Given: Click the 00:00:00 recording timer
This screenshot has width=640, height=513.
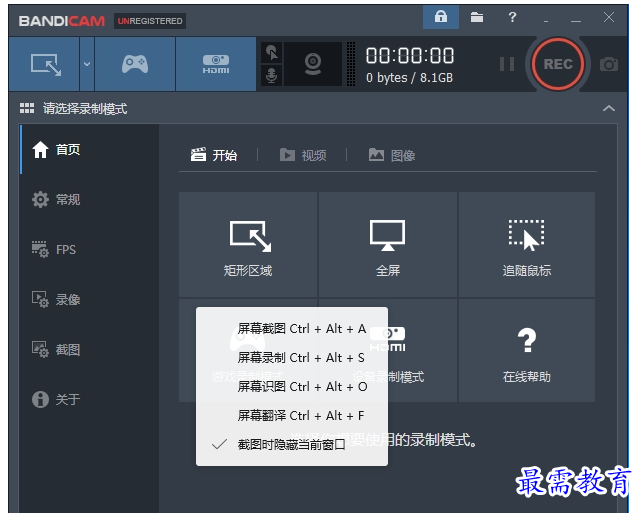Looking at the screenshot, I should [x=410, y=56].
